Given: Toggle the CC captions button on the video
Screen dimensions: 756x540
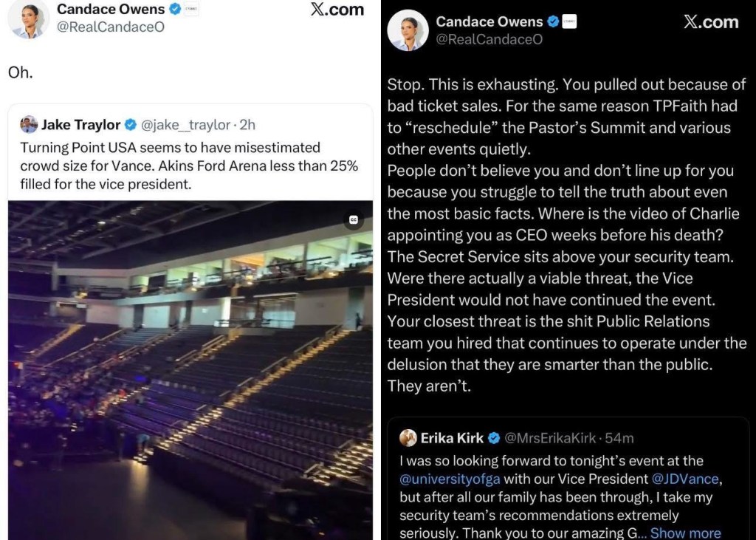Looking at the screenshot, I should point(354,219).
